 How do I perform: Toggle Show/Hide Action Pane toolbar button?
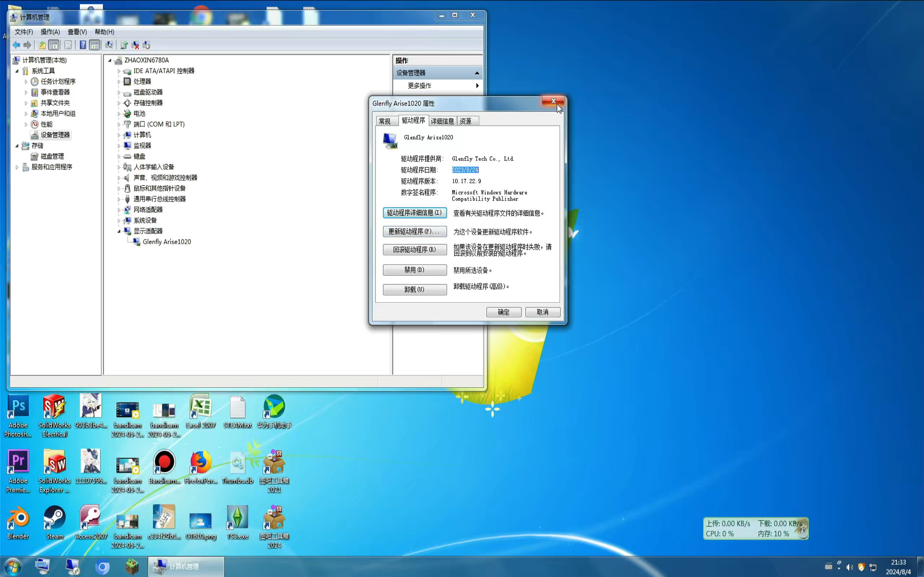pyautogui.click(x=94, y=45)
